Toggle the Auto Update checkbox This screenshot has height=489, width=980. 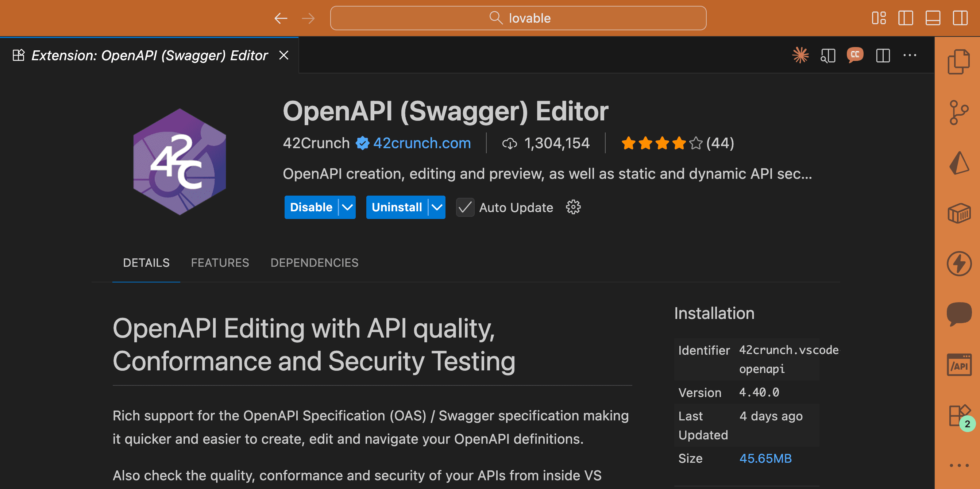465,207
